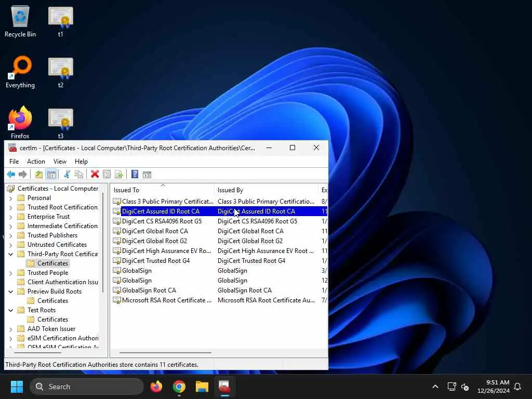This screenshot has width=532, height=399.
Task: Expand the Trusted Publishers node
Action: point(10,235)
